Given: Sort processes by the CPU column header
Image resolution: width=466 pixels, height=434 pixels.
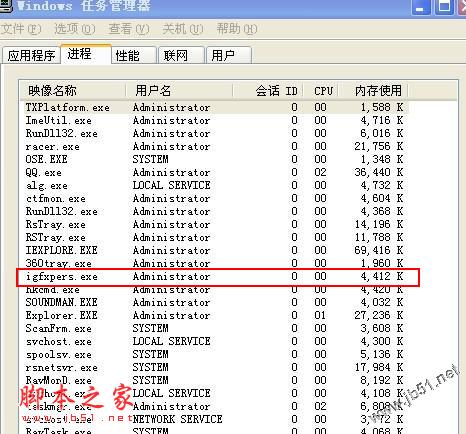Looking at the screenshot, I should [321, 91].
